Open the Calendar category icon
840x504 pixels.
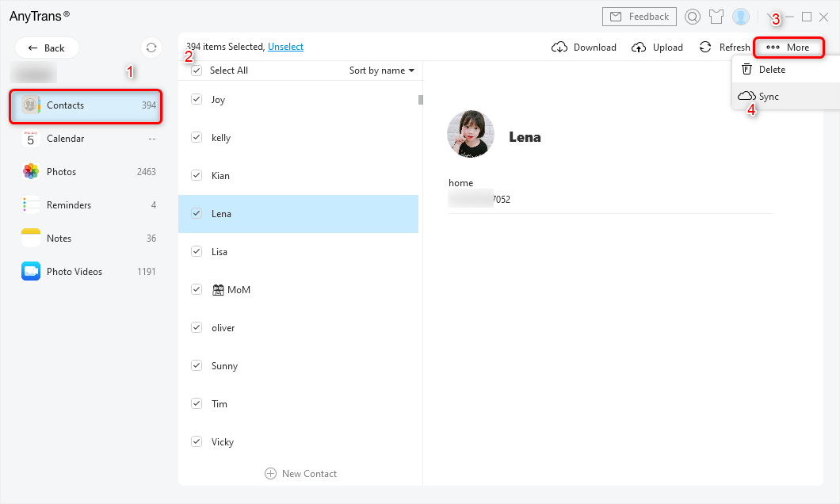(31, 138)
